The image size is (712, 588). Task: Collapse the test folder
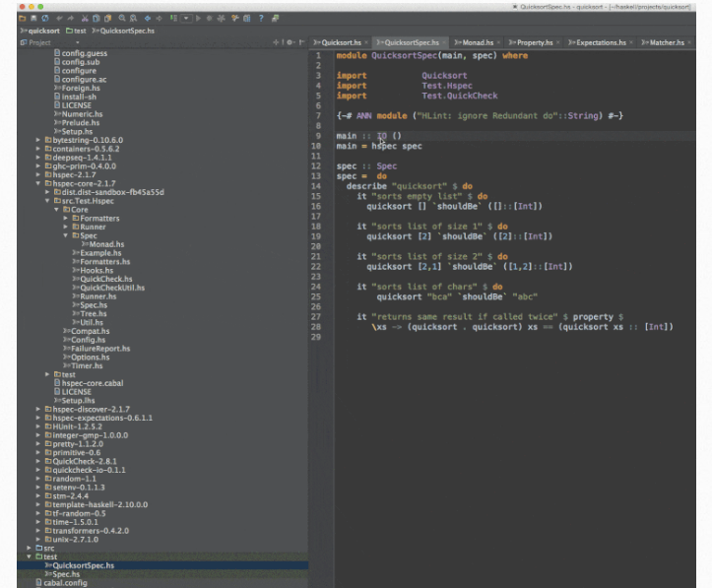click(30, 556)
